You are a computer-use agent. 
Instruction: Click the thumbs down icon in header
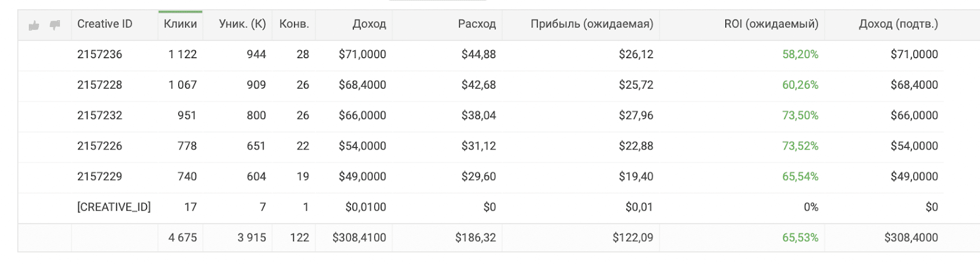click(x=55, y=25)
